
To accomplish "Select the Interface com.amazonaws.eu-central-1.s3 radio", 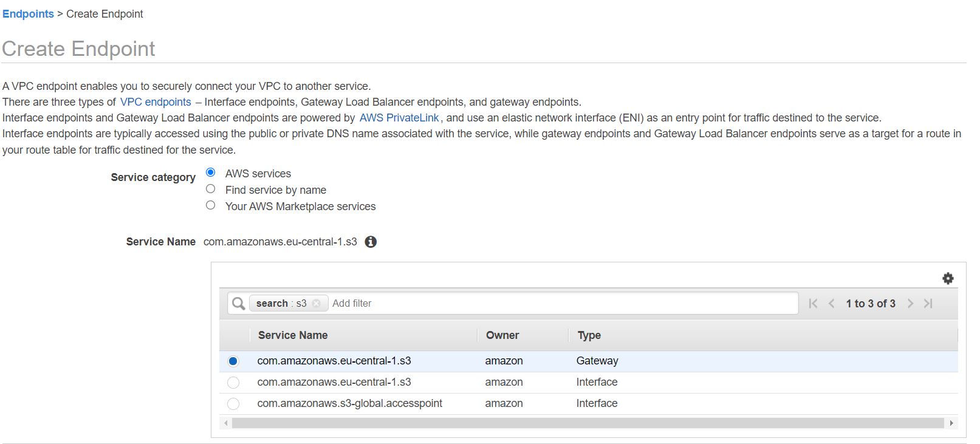I will 233,383.
